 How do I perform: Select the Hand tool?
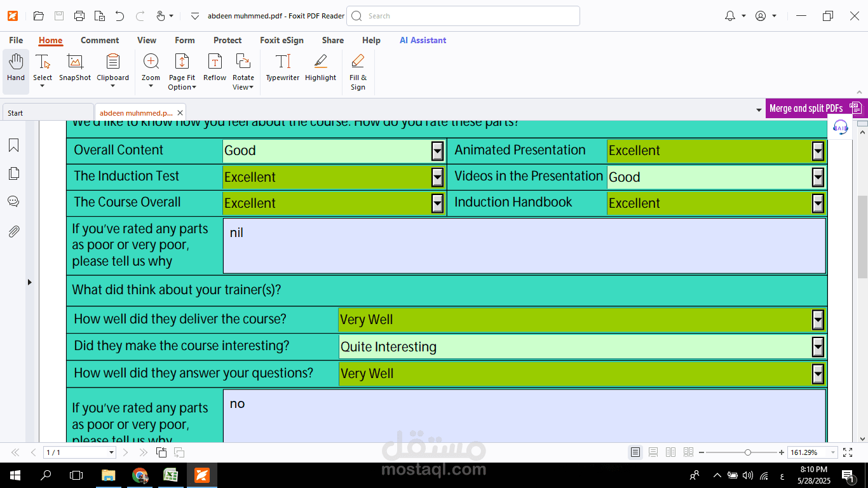(16, 68)
